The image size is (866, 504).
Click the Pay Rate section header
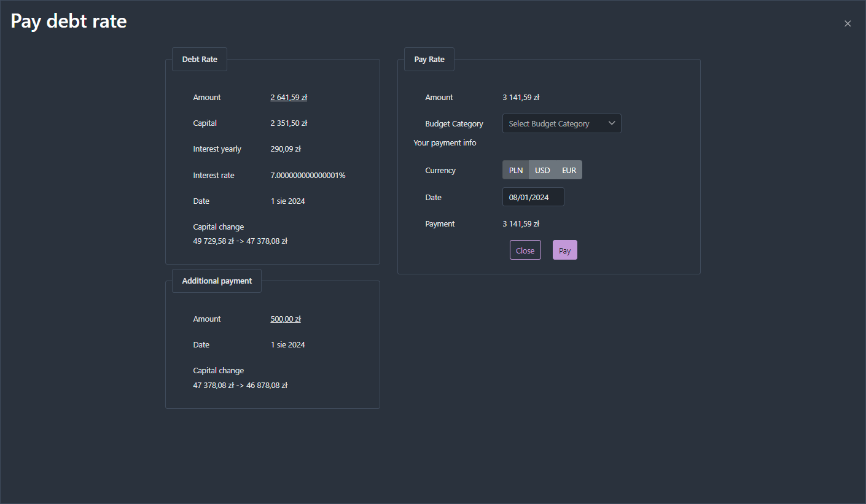(429, 59)
